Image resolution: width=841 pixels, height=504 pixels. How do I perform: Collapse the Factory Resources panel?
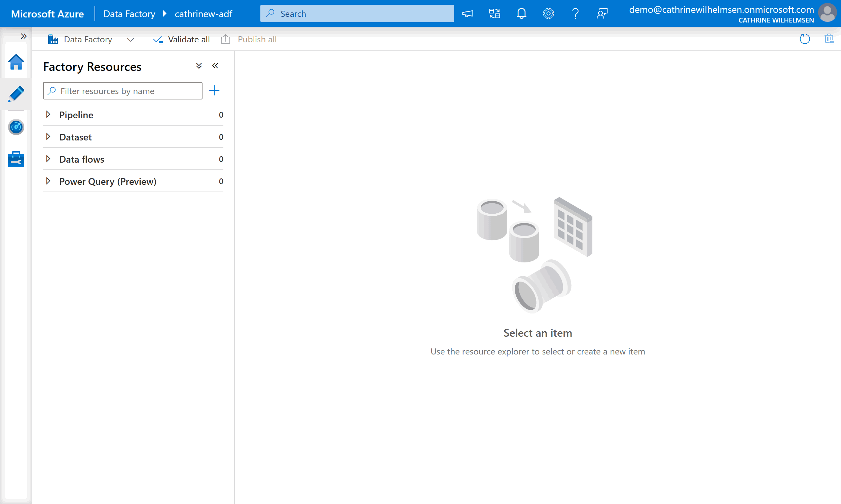pyautogui.click(x=215, y=66)
